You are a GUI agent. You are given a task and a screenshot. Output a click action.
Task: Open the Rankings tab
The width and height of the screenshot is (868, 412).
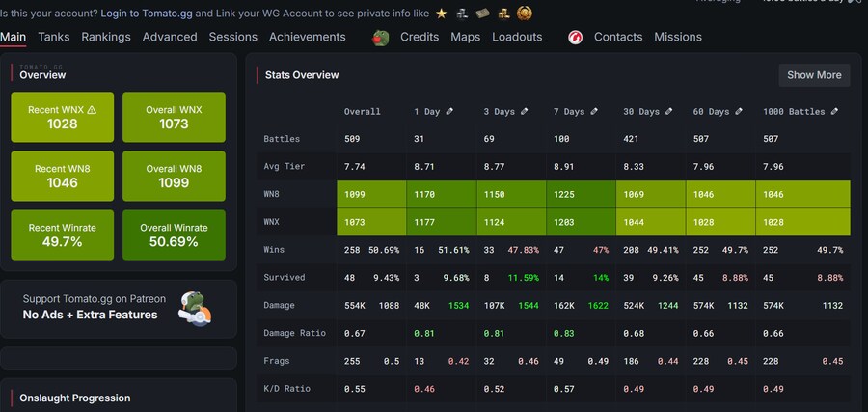pos(106,37)
